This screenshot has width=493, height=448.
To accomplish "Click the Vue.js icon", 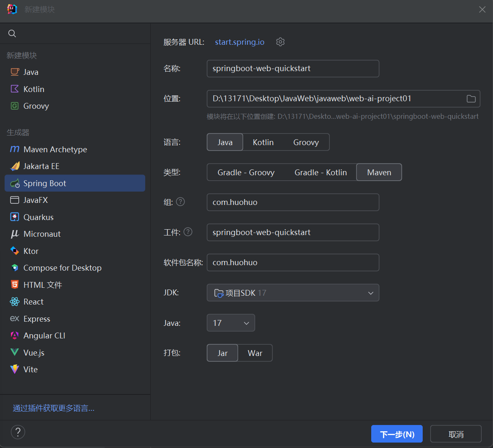I will tap(15, 352).
